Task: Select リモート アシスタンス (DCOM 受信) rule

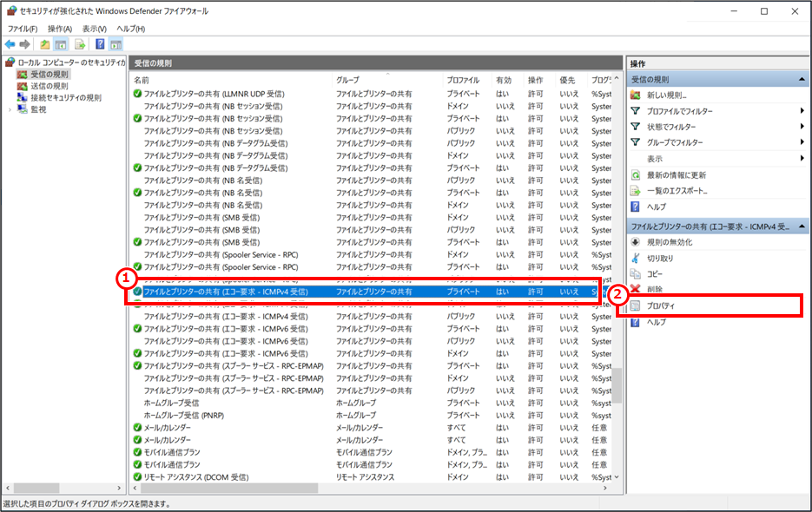Action: tap(372, 477)
